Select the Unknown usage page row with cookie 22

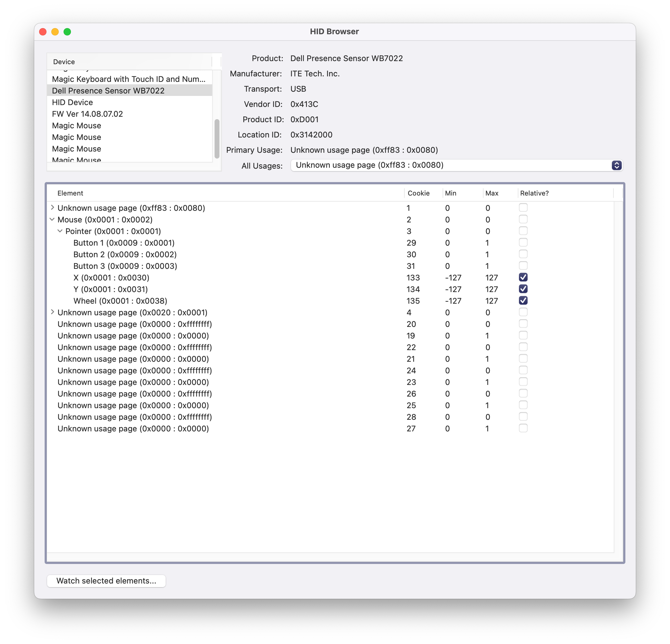pyautogui.click(x=330, y=347)
